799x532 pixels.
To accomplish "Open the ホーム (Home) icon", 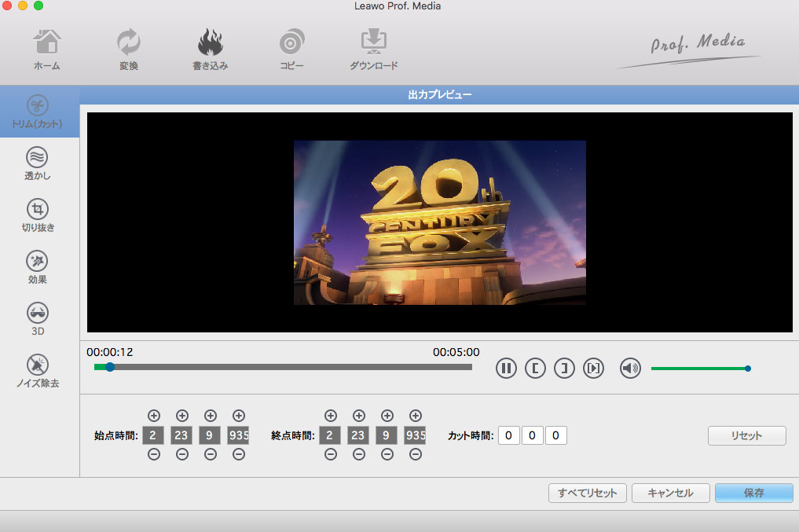I will 46,43.
